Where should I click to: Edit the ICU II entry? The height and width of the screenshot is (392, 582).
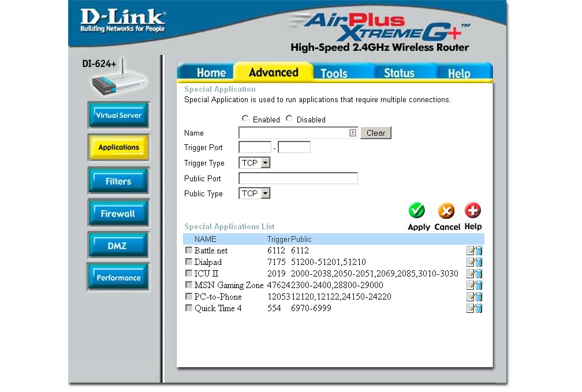coord(470,274)
